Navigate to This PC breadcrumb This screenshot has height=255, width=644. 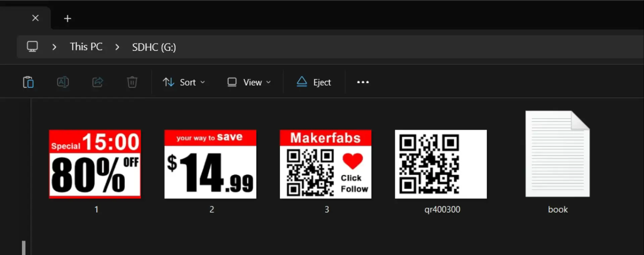point(86,47)
